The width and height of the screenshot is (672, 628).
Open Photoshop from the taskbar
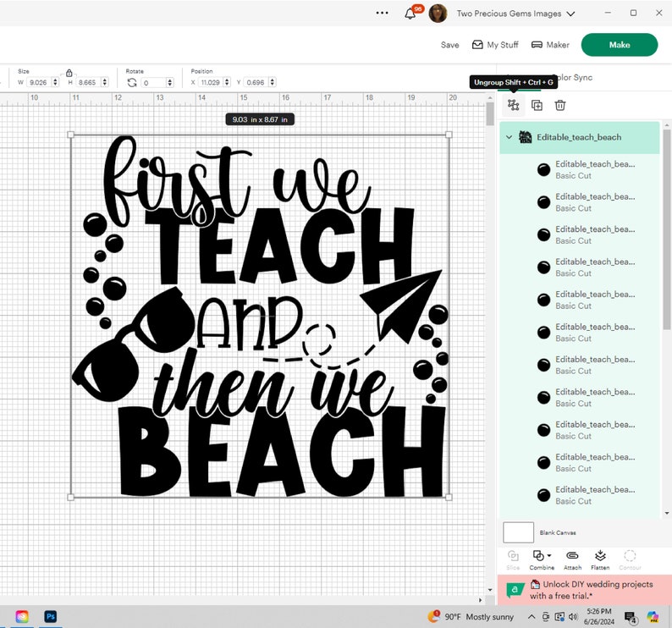click(50, 616)
